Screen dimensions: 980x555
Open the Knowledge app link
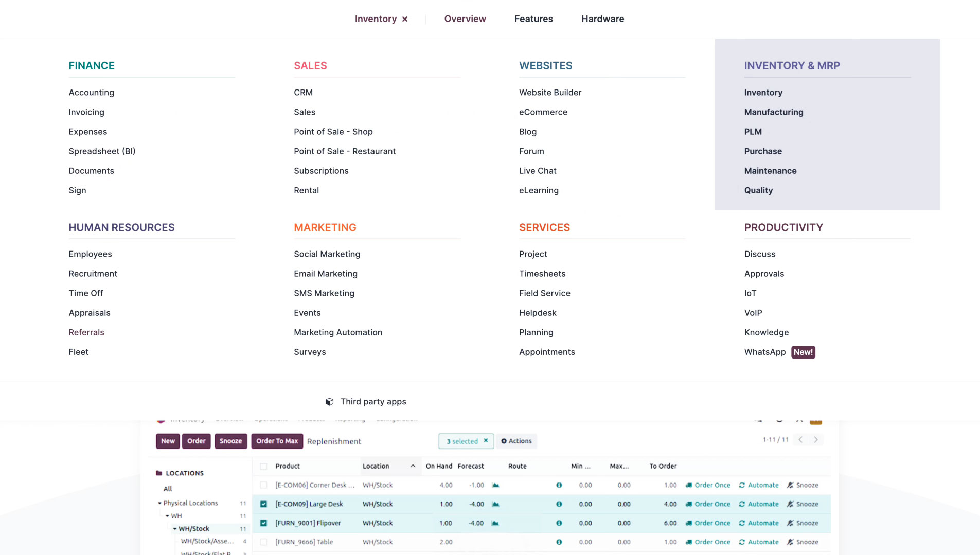coord(766,332)
